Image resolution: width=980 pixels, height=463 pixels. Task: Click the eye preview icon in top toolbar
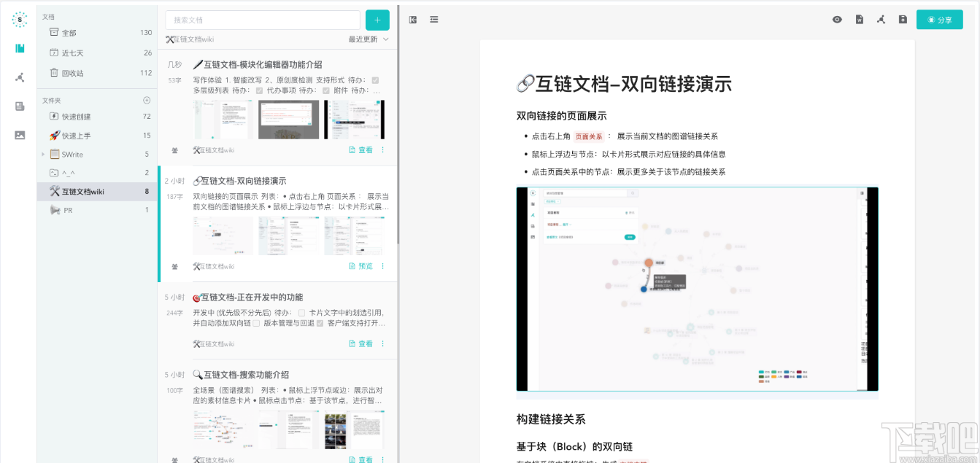837,20
